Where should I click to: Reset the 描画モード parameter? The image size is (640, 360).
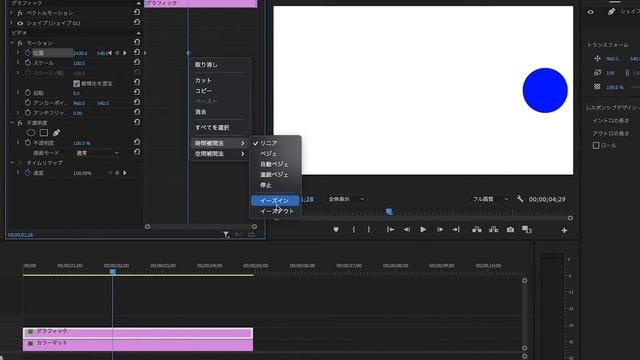[137, 153]
